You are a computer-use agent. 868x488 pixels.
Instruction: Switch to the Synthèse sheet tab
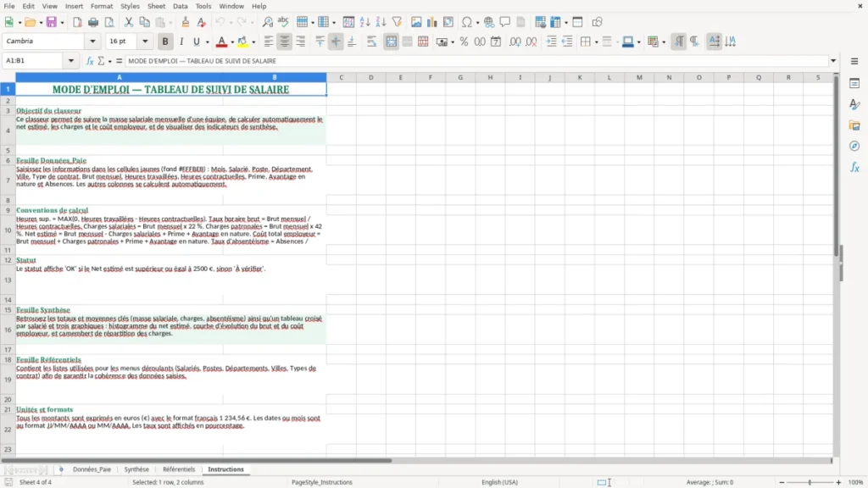136,469
